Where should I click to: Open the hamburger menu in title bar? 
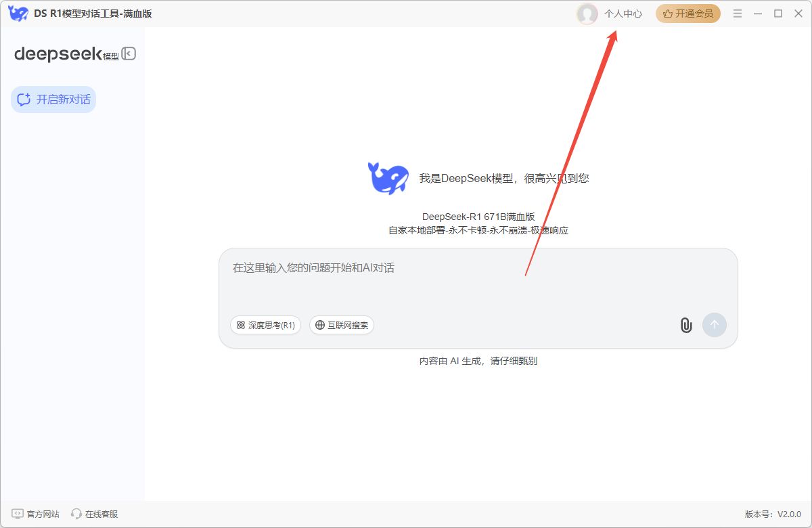(738, 14)
